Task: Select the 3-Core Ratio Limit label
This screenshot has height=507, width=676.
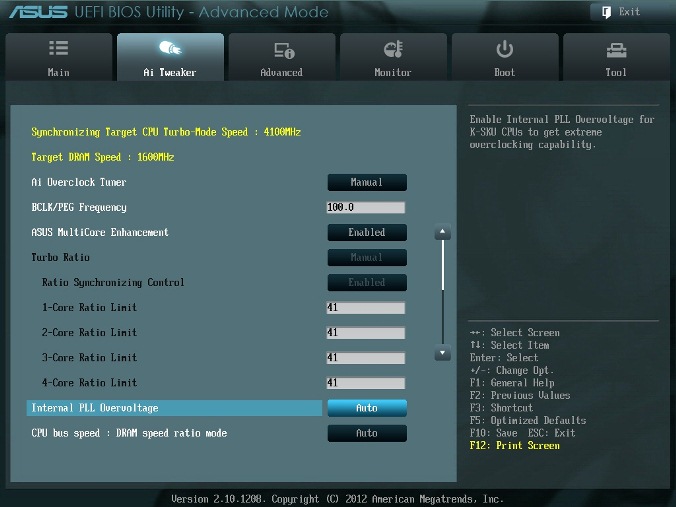Action: 89,357
